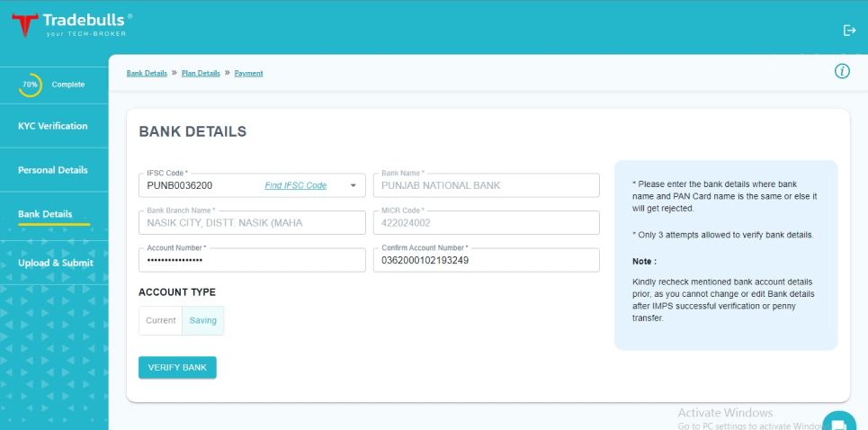Image resolution: width=868 pixels, height=430 pixels.
Task: Click the Verify Bank button
Action: click(177, 367)
